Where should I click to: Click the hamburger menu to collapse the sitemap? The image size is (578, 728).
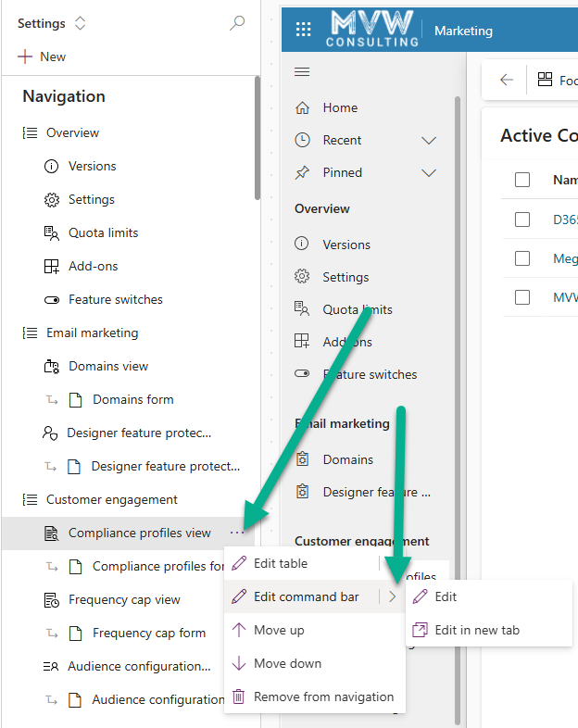(302, 72)
